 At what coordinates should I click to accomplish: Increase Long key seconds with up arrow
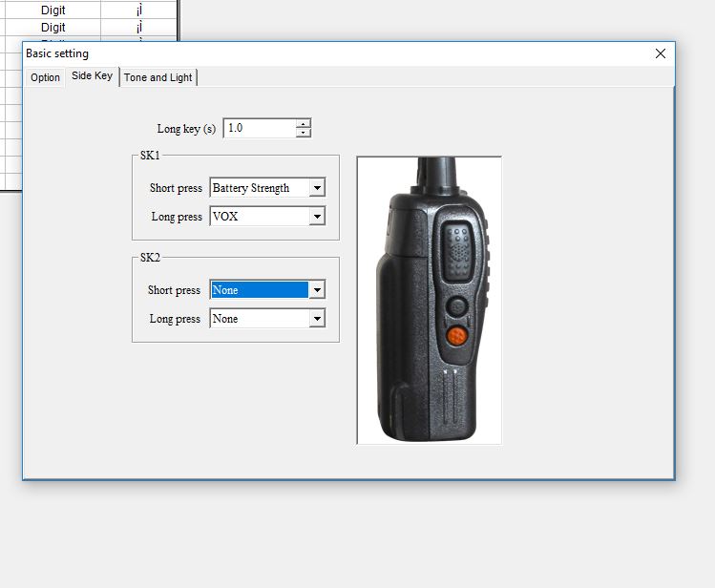304,123
